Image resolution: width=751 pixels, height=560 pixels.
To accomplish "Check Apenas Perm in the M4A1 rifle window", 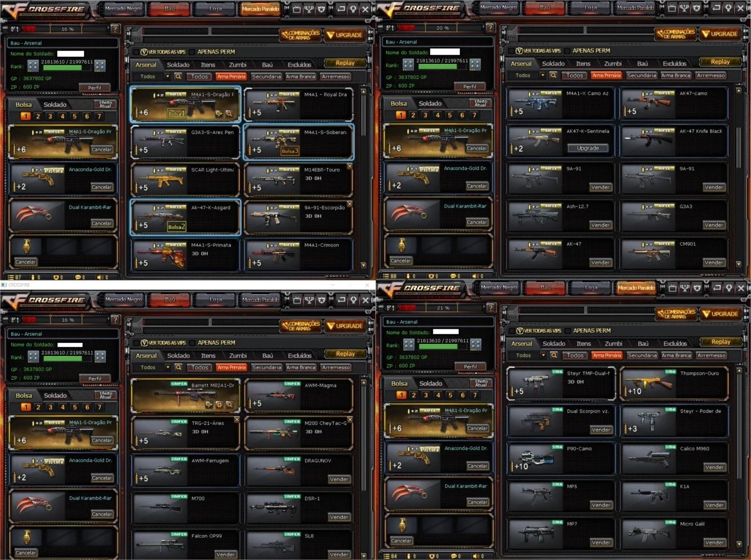I will 191,52.
